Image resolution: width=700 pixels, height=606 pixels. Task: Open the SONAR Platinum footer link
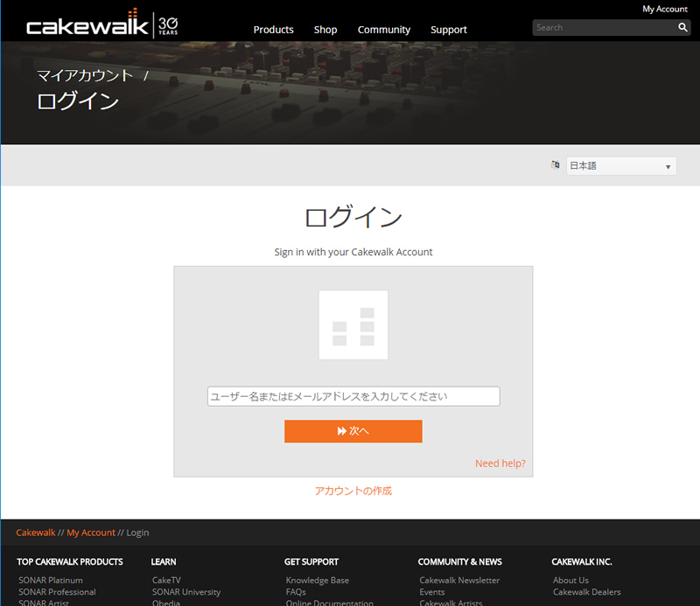pyautogui.click(x=51, y=580)
